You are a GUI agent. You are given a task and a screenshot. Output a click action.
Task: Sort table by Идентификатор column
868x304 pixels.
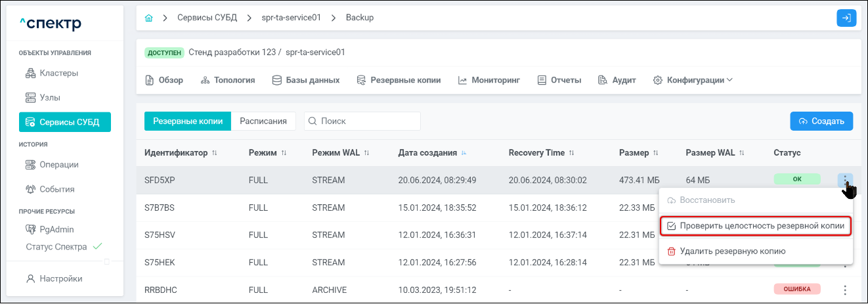point(181,153)
